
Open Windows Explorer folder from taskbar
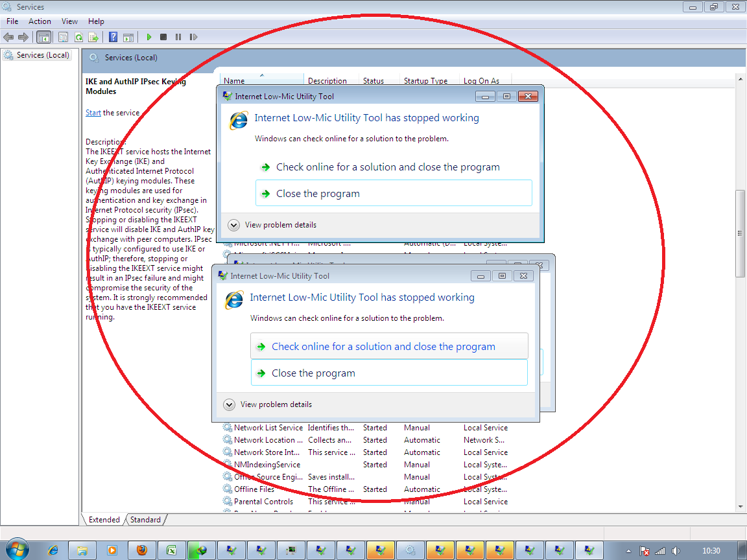click(82, 550)
